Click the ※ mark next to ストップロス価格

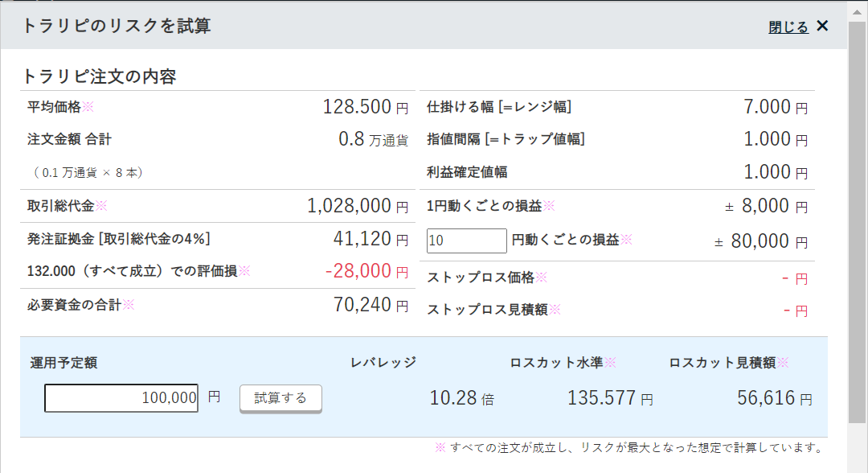542,277
